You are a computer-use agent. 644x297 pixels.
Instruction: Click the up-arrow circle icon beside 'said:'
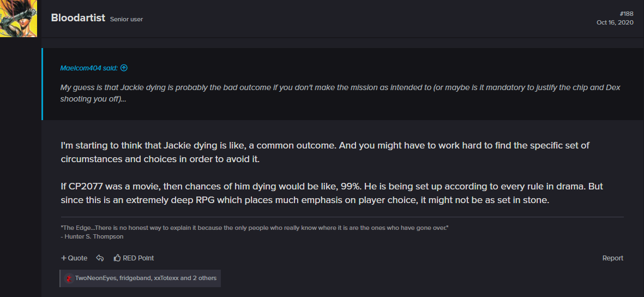click(x=124, y=68)
